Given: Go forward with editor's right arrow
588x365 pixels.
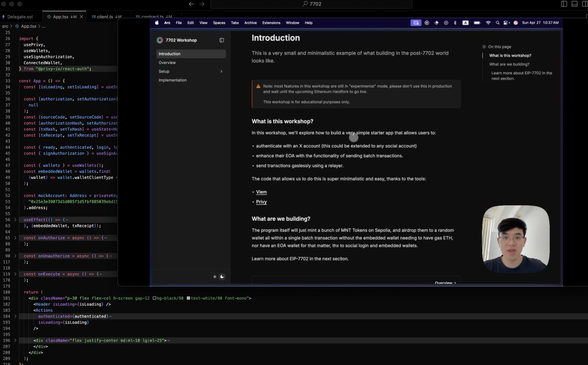Looking at the screenshot, I should tap(202, 4).
